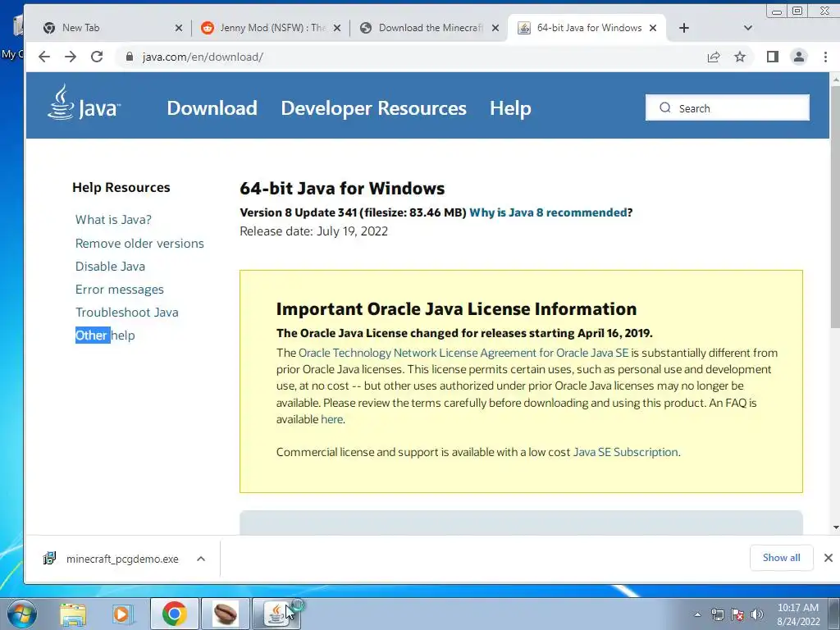Click the FAQ here link
Viewport: 840px width, 630px height.
pyautogui.click(x=331, y=419)
